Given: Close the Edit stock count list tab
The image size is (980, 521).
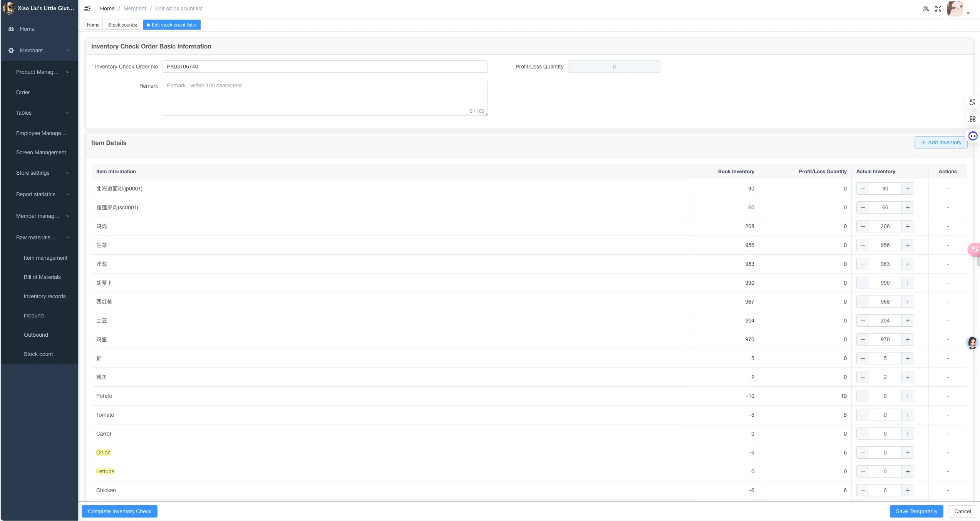Looking at the screenshot, I should [x=195, y=25].
